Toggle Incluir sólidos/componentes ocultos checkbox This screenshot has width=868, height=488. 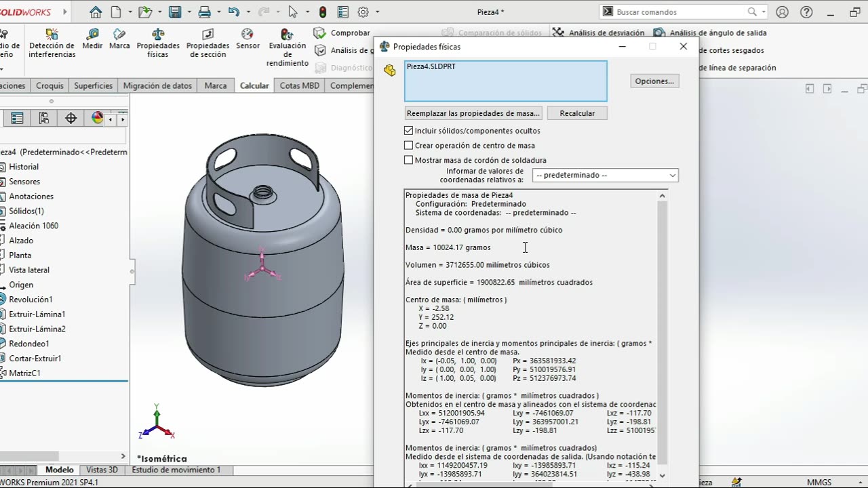pos(408,130)
